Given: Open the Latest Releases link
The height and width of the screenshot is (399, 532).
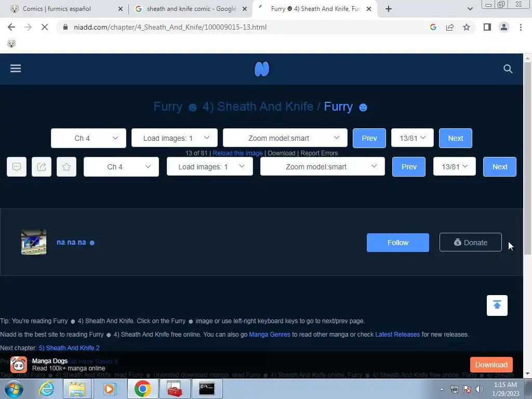Looking at the screenshot, I should 397,335.
